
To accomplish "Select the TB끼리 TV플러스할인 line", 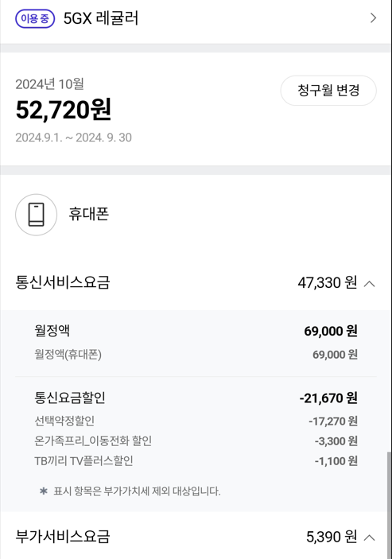I will 196,461.
